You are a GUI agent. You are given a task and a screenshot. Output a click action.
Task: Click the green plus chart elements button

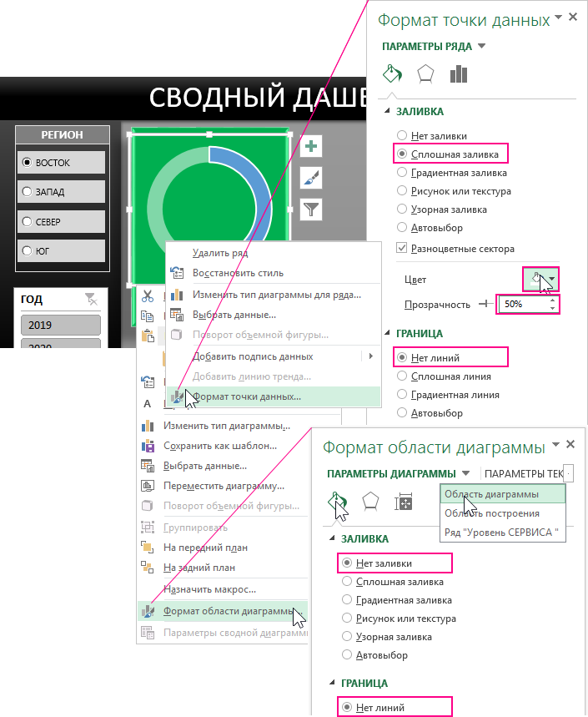pos(311,146)
